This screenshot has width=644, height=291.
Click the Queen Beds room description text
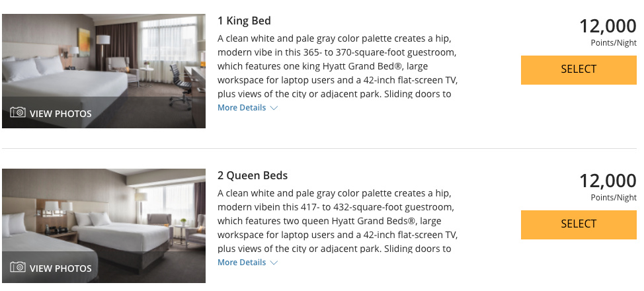[337, 222]
